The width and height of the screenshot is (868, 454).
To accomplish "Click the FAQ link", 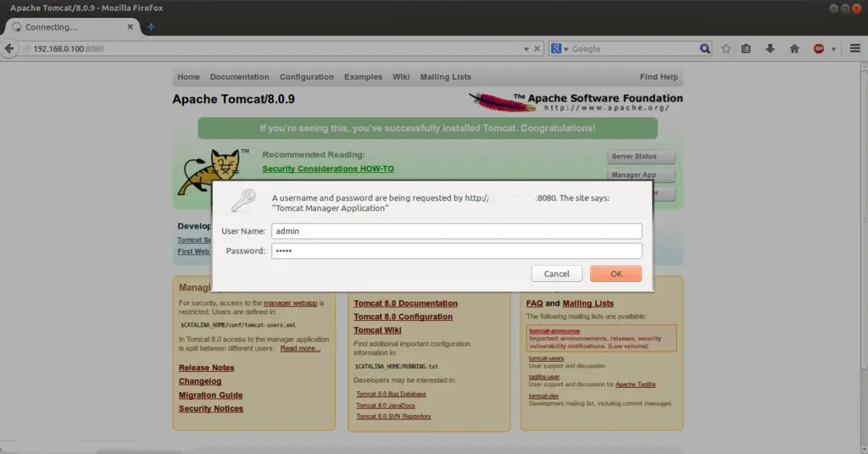I will tap(534, 303).
